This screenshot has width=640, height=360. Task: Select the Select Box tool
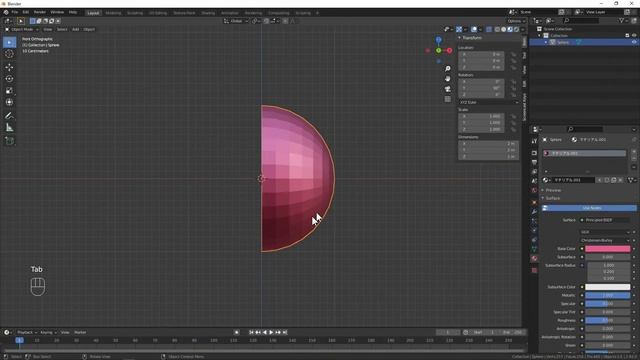9,42
